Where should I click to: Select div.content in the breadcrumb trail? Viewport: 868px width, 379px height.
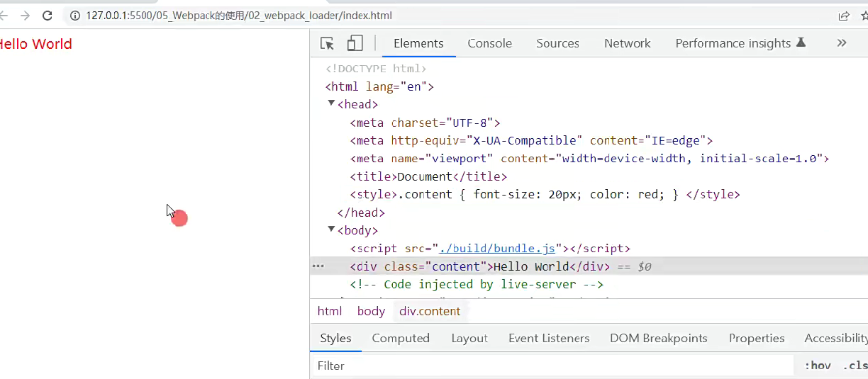[430, 311]
